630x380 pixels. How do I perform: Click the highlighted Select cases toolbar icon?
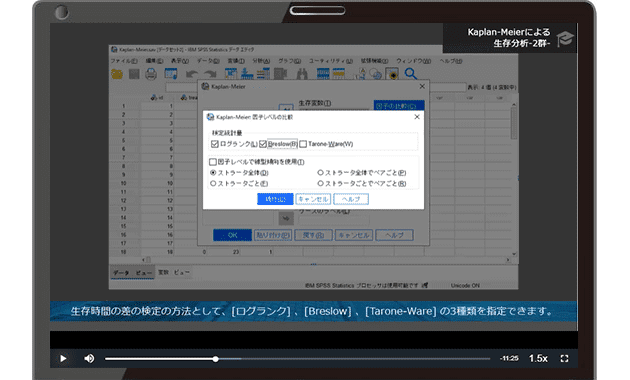392,74
